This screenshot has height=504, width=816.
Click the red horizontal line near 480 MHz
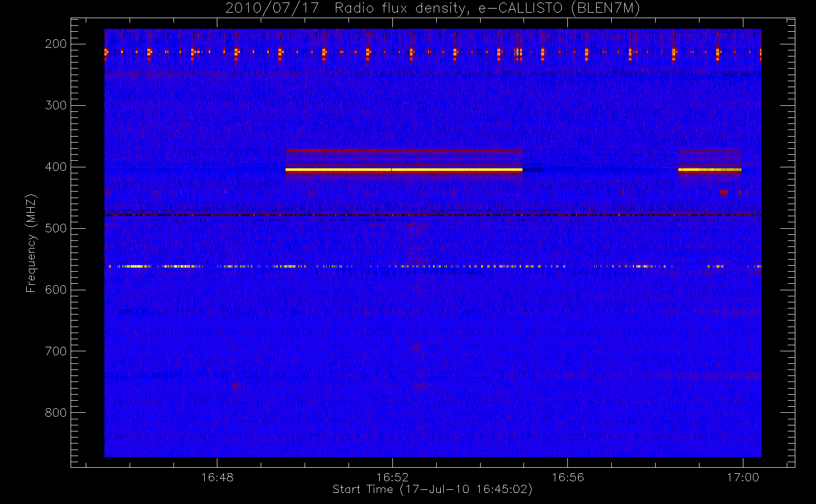coord(433,215)
